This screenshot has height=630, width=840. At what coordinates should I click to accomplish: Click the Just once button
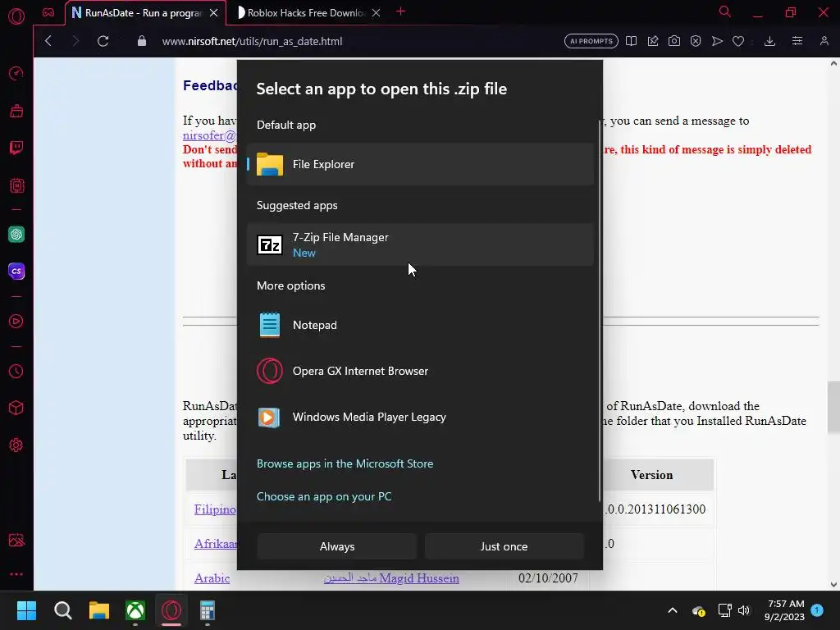tap(504, 546)
